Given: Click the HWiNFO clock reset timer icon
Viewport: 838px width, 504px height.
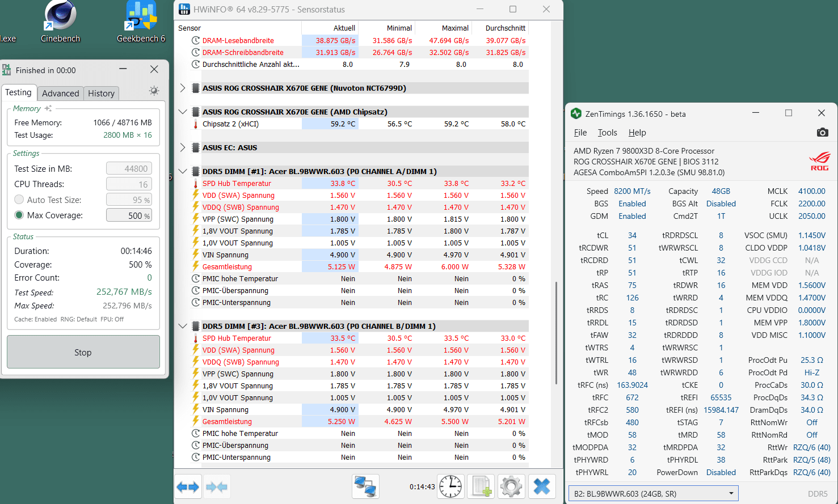Looking at the screenshot, I should coord(450,486).
